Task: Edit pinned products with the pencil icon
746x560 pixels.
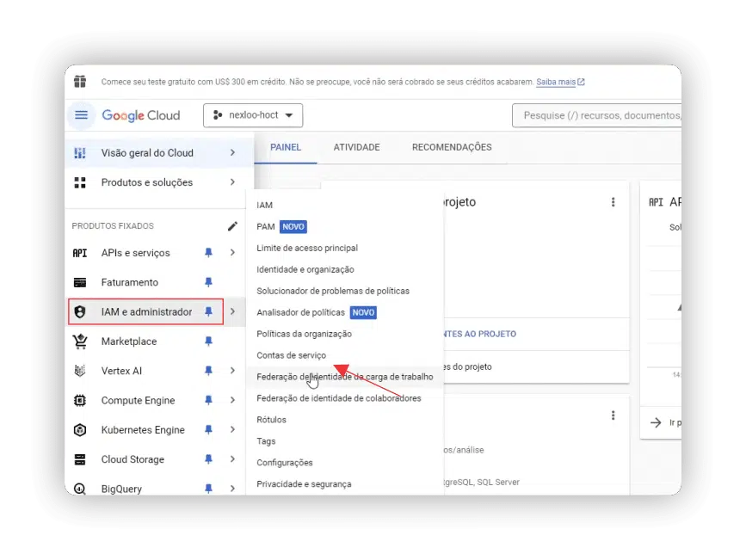Action: click(x=232, y=226)
